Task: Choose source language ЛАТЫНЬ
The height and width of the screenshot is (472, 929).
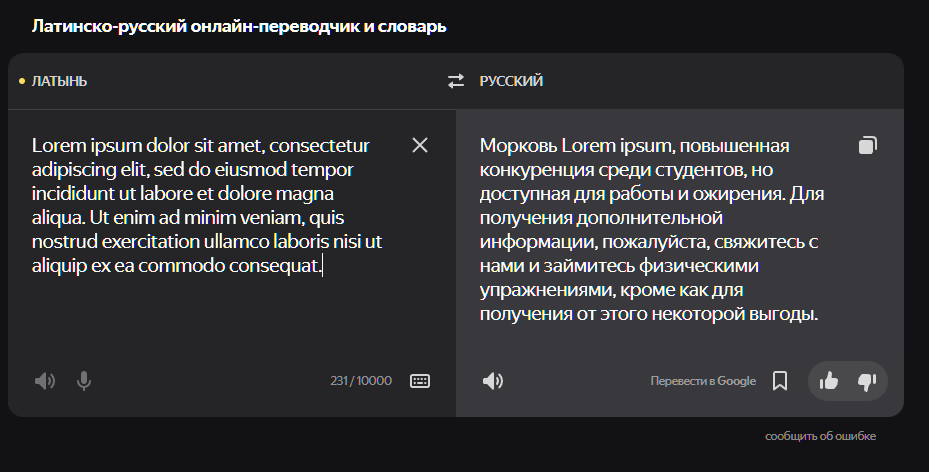Action: pyautogui.click(x=59, y=81)
